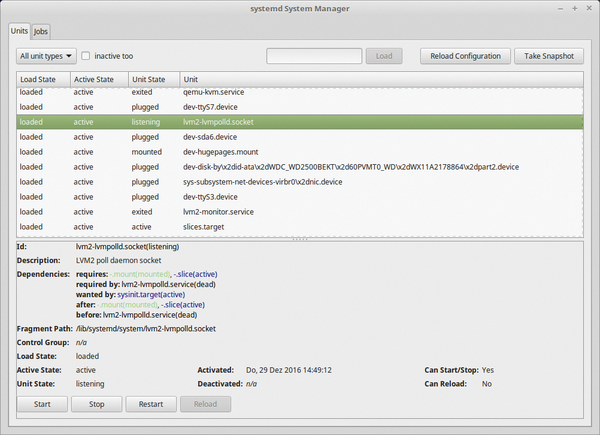Click Reload Configuration button
Screen dimensions: 600x435
click(465, 56)
